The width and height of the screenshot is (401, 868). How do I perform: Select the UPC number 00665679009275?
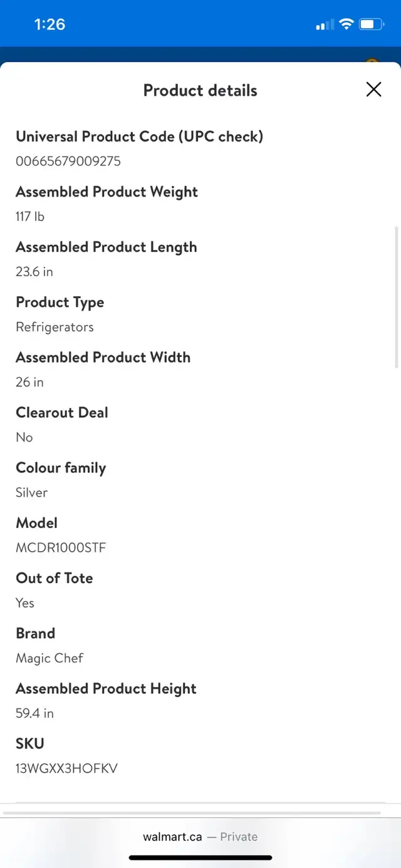point(68,161)
